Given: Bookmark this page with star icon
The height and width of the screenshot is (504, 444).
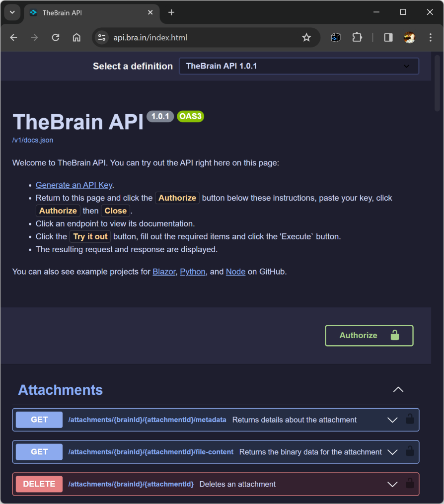Looking at the screenshot, I should 306,38.
